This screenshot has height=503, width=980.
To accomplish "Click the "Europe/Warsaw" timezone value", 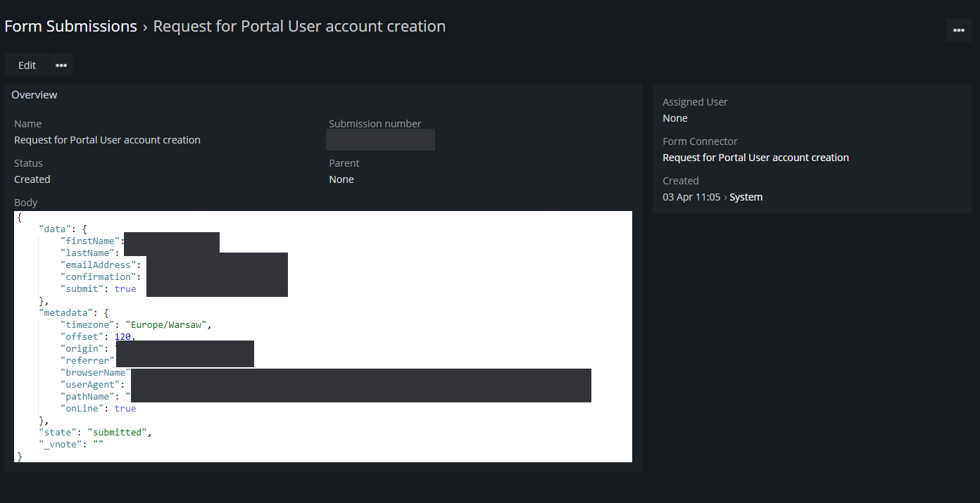I will coord(167,325).
